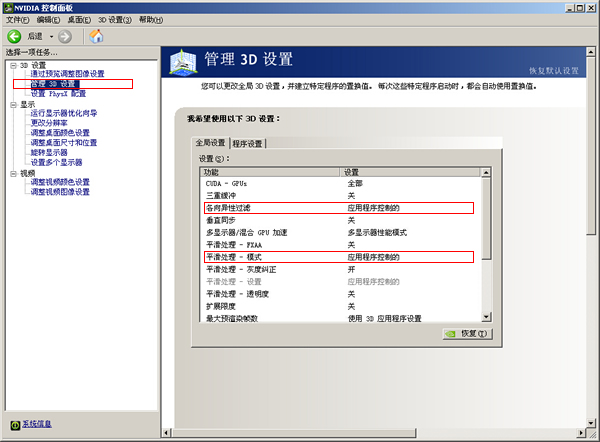
Task: Click the green Back arrow icon
Action: [x=14, y=36]
